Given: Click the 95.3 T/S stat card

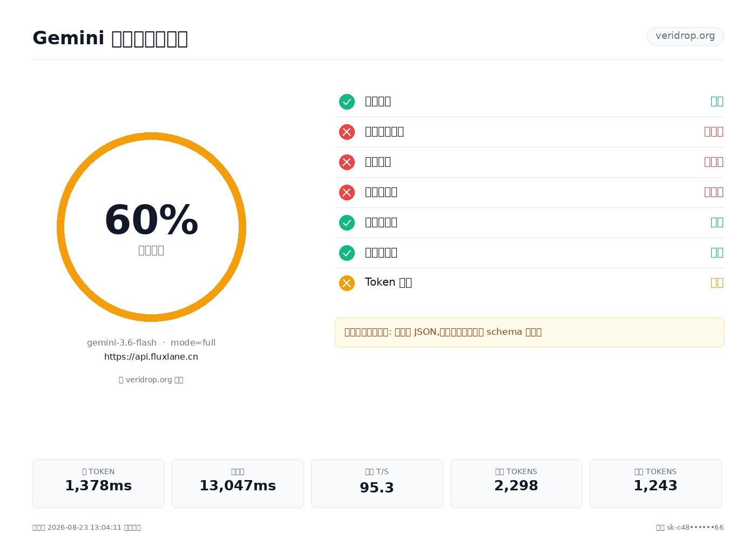Looking at the screenshot, I should [x=377, y=483].
